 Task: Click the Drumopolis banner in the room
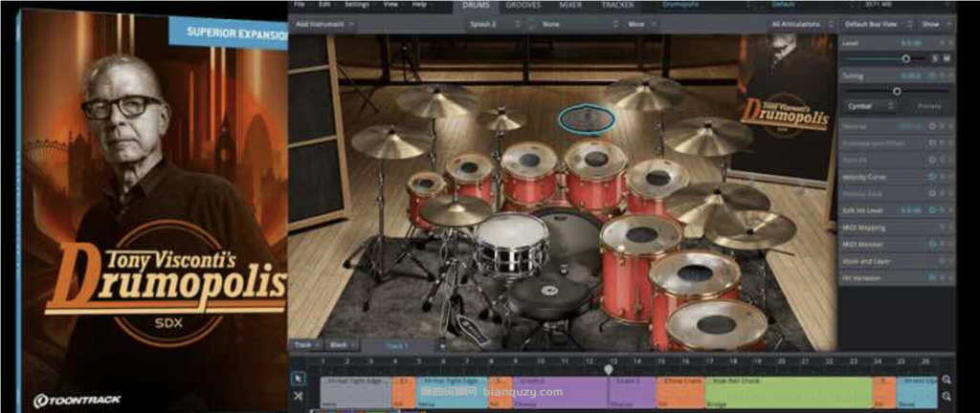[786, 111]
